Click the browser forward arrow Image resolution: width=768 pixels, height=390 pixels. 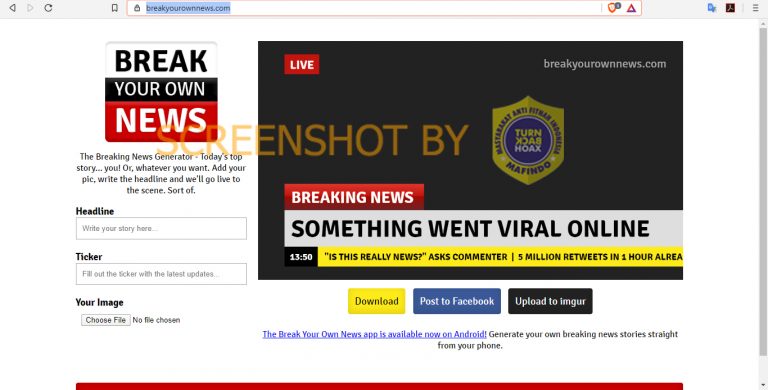click(x=30, y=8)
